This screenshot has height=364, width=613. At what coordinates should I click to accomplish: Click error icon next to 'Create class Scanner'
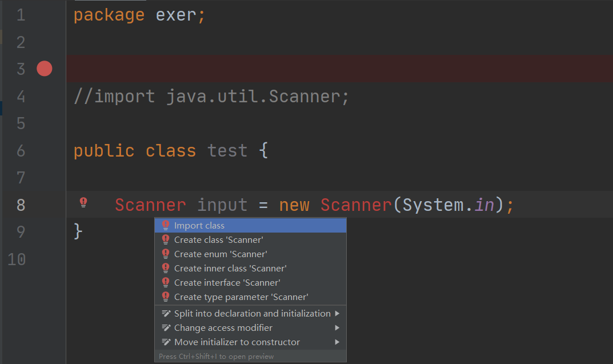(x=166, y=239)
